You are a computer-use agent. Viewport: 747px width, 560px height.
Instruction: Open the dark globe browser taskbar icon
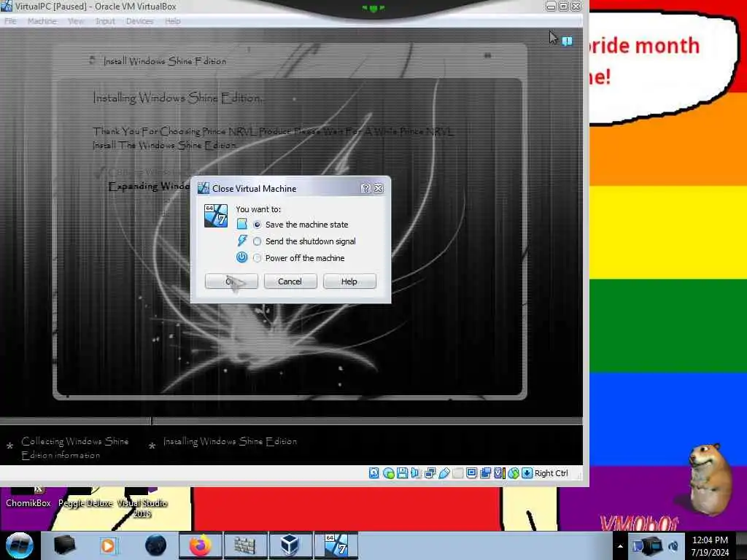pos(155,545)
